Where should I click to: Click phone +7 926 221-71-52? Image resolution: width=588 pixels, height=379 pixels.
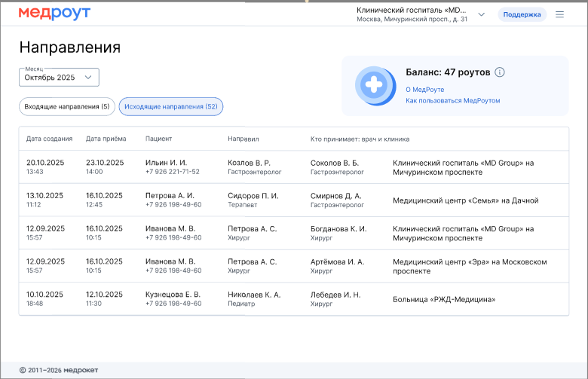pos(172,172)
